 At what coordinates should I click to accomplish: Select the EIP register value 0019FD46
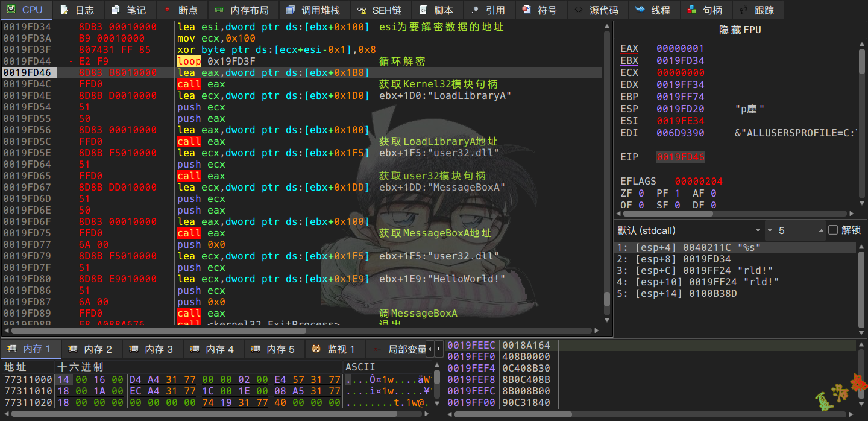coord(680,157)
